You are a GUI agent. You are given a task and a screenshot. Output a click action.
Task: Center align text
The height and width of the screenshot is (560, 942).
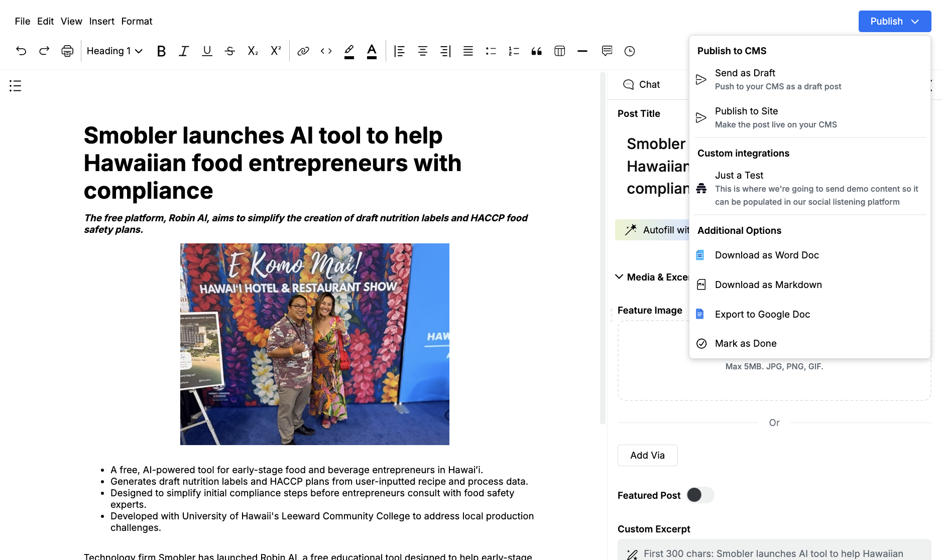pyautogui.click(x=423, y=51)
